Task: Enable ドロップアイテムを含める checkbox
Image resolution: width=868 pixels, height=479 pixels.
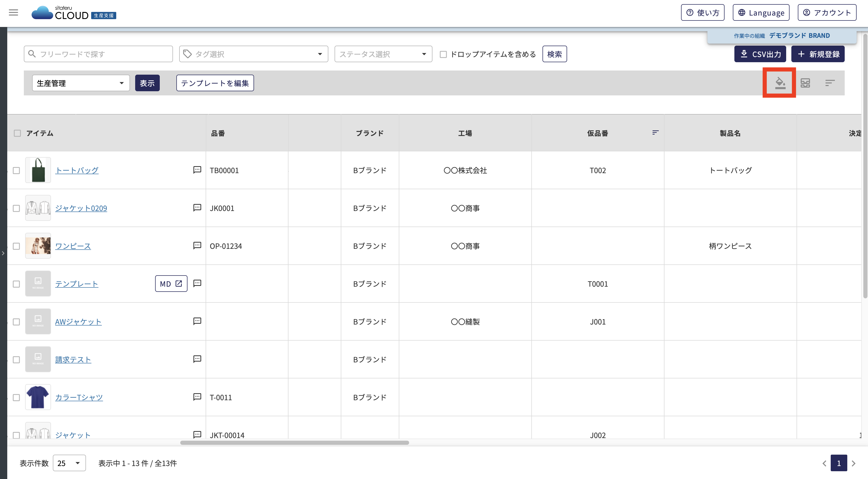Action: click(x=443, y=54)
